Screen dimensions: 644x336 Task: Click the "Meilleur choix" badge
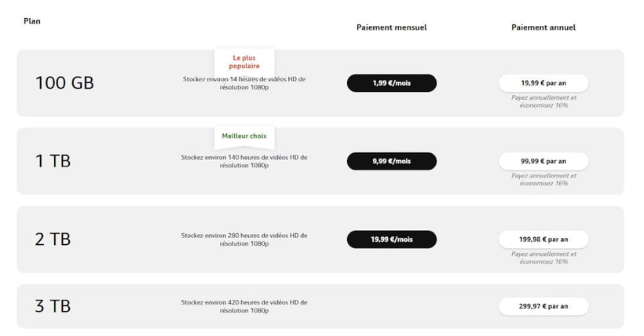point(243,136)
